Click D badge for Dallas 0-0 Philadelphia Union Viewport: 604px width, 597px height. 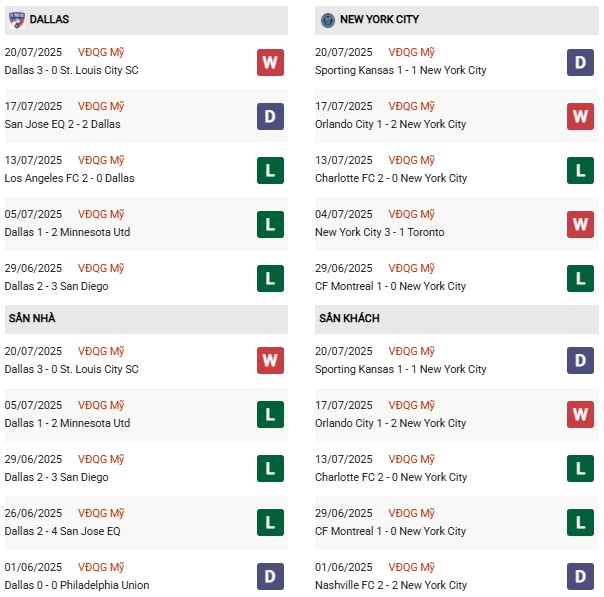[x=270, y=577]
